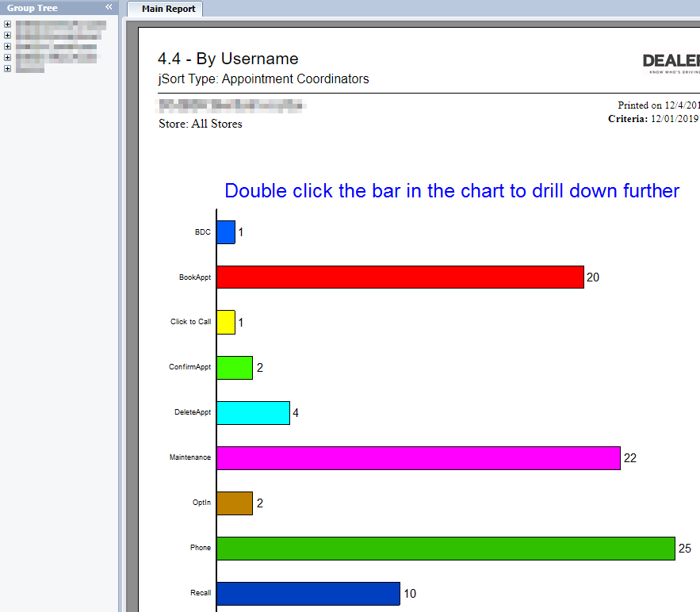Screen dimensions: 700x612
Task: Collapse the Group Tree panel with the double chevron
Action: 109,7
